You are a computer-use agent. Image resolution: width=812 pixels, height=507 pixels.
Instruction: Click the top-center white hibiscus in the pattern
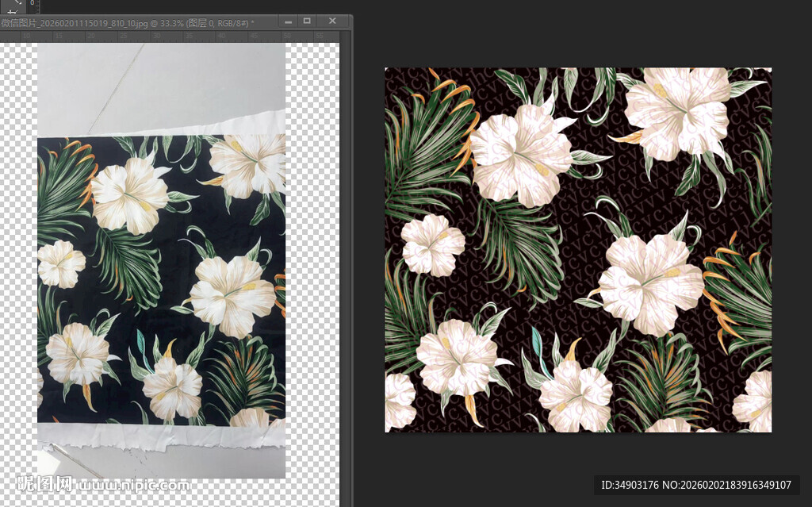(520, 156)
